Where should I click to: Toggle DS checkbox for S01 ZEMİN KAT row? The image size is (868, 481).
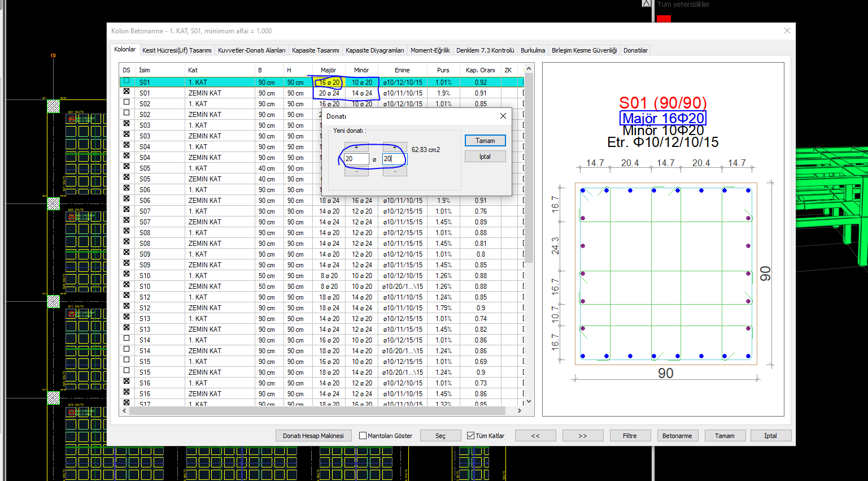(x=127, y=91)
